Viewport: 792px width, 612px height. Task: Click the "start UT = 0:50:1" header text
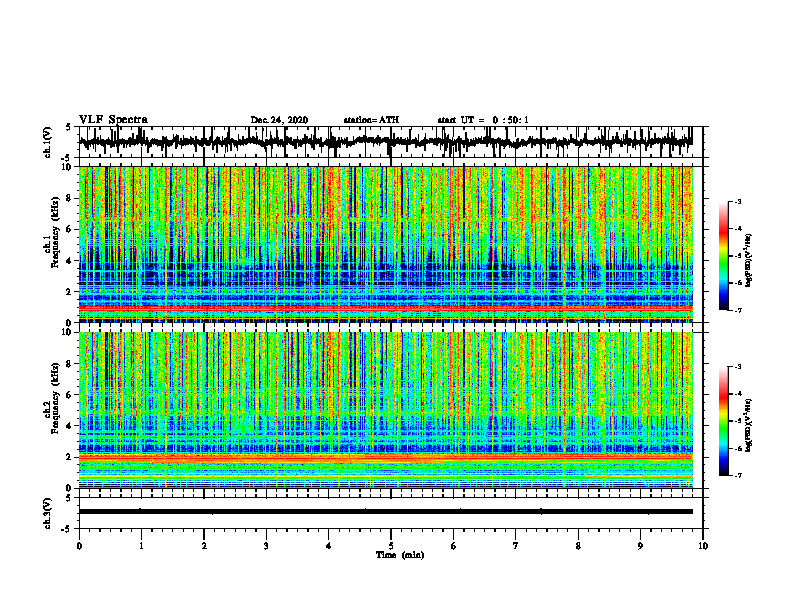tap(483, 120)
